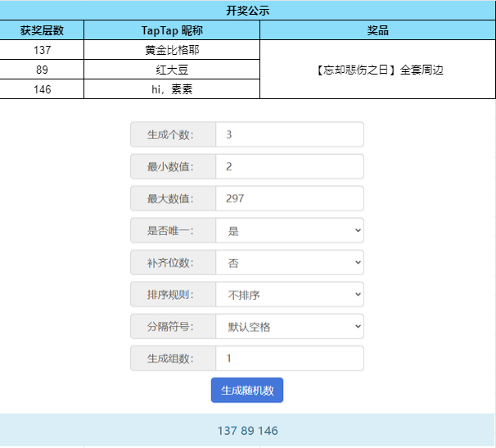Open the 是否唯一 dropdown
Image resolution: width=496 pixels, height=448 pixels.
pyautogui.click(x=290, y=230)
